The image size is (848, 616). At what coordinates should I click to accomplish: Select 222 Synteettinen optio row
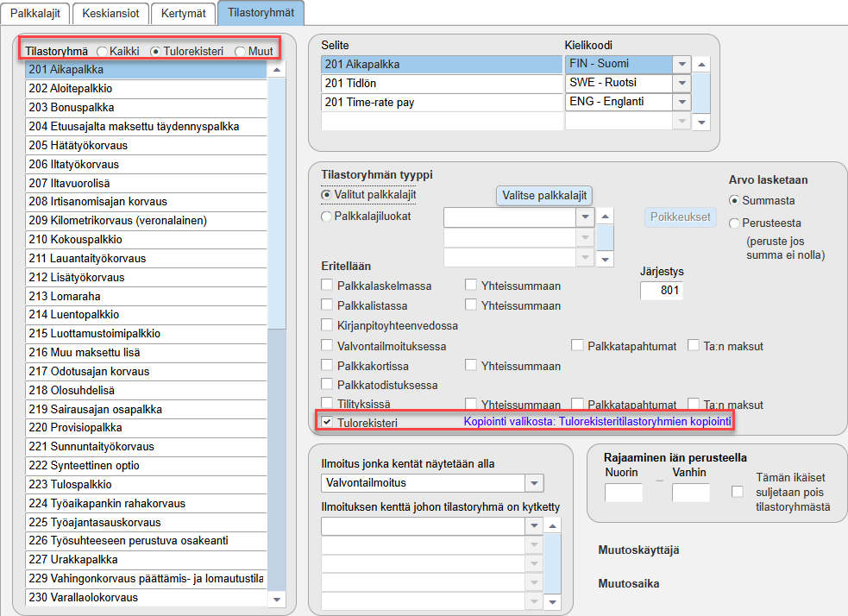(146, 465)
